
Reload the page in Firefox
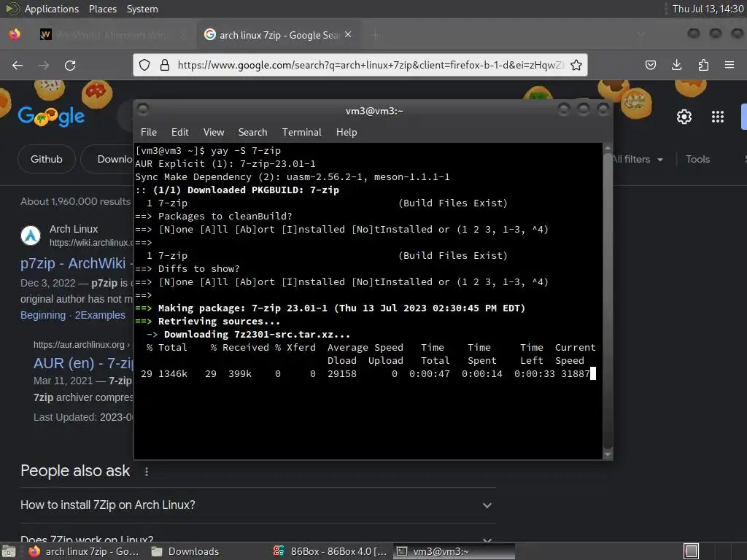pos(70,65)
